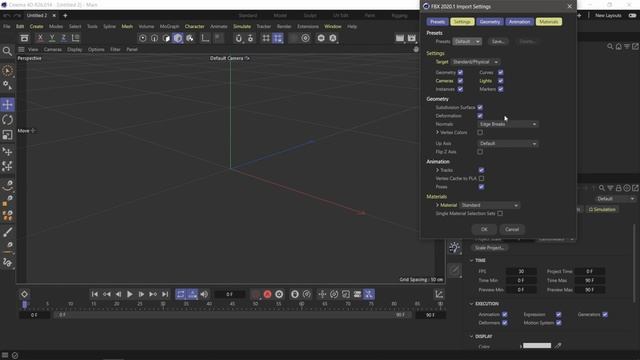Collapse the TIME section in attributes
640x360 pixels.
tap(471, 260)
